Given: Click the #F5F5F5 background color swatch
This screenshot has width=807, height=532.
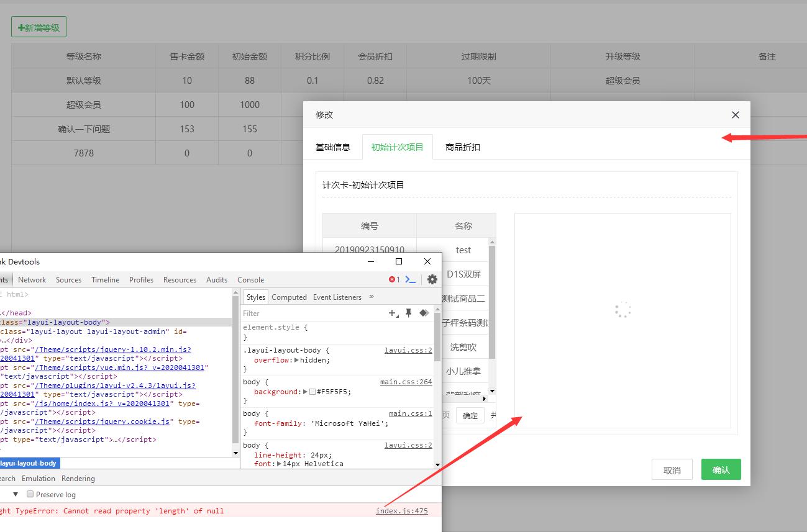Looking at the screenshot, I should [312, 392].
